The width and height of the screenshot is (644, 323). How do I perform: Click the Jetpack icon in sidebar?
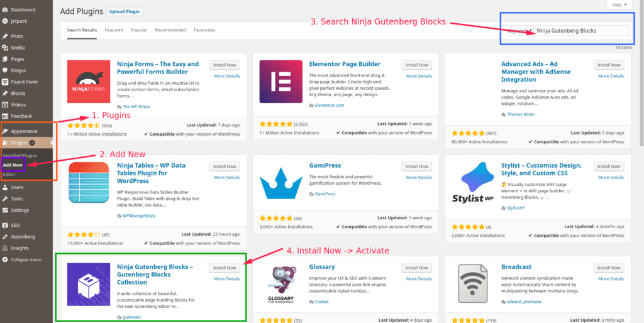coord(5,21)
